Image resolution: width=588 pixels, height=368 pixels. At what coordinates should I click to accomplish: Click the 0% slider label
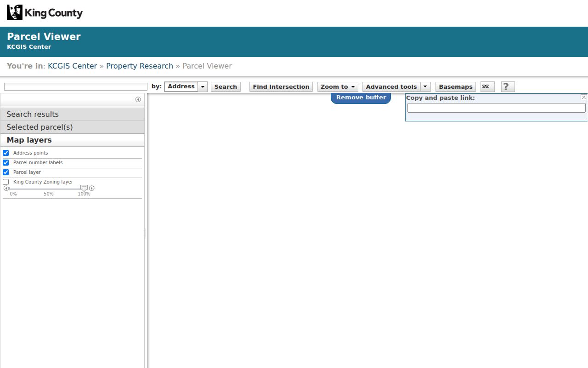[x=13, y=194]
